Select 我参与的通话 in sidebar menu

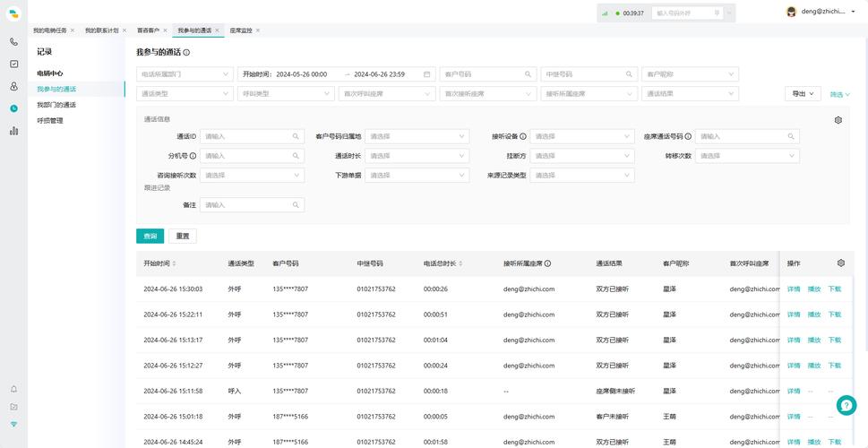click(x=56, y=90)
